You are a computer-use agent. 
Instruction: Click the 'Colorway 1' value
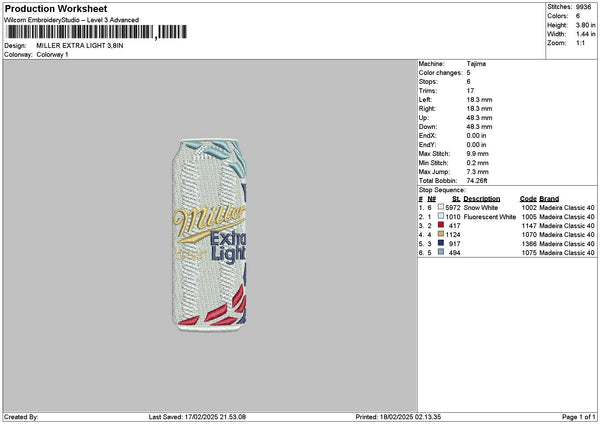pos(52,55)
